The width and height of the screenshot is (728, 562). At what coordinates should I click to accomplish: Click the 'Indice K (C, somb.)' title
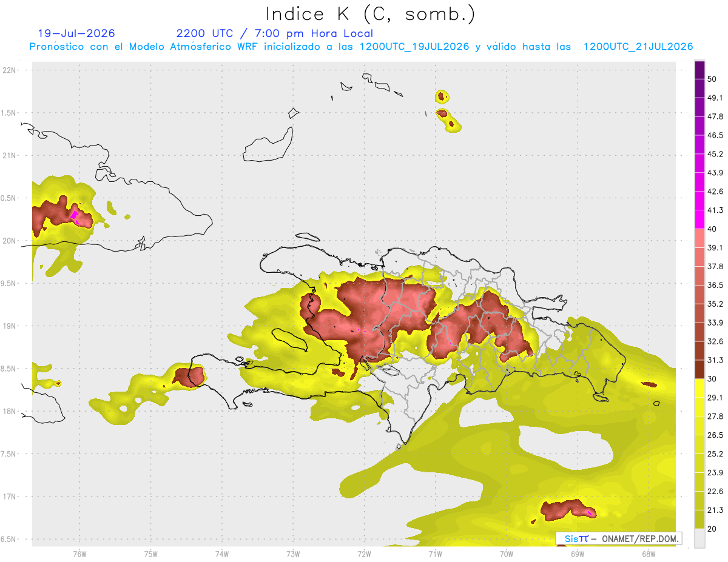371,14
